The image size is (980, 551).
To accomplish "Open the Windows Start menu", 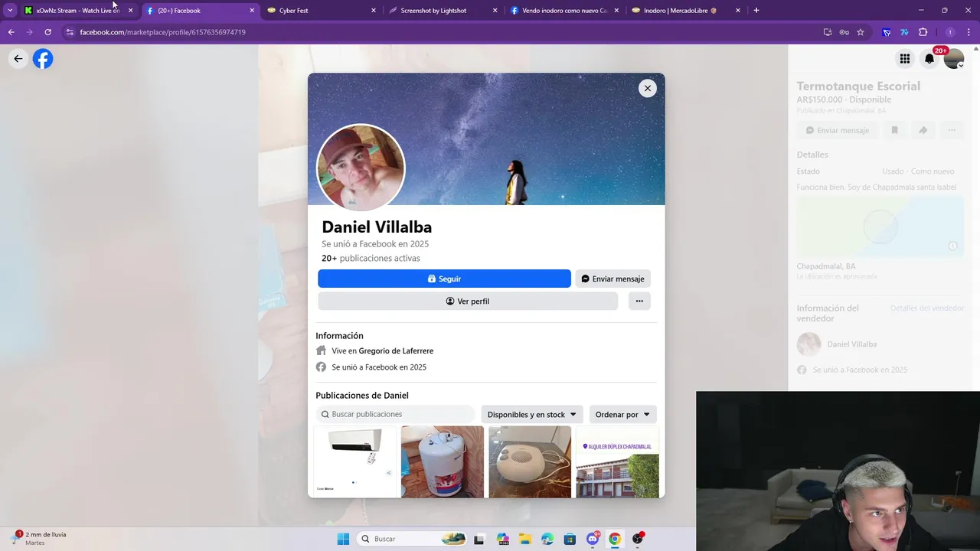I will (343, 539).
